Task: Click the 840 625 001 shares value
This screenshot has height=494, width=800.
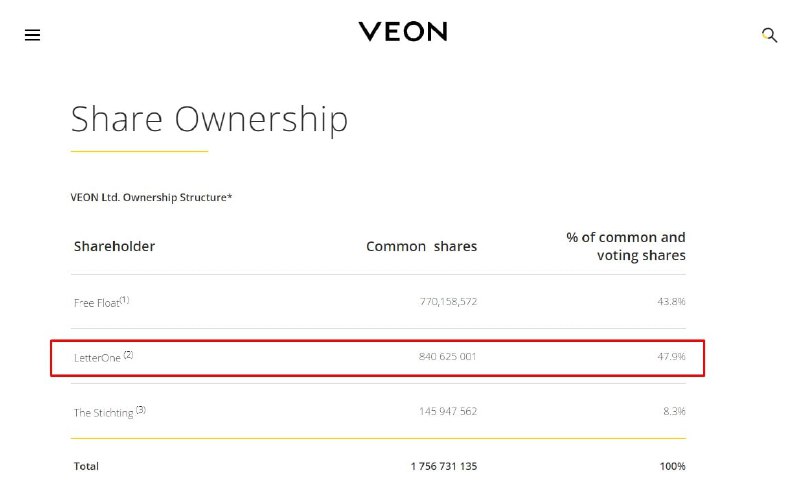Action: (x=447, y=357)
